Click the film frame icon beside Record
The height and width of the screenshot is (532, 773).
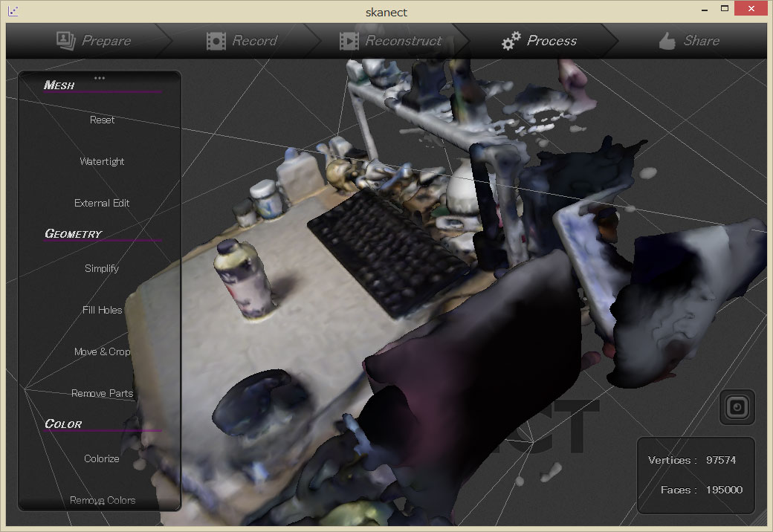click(x=216, y=41)
